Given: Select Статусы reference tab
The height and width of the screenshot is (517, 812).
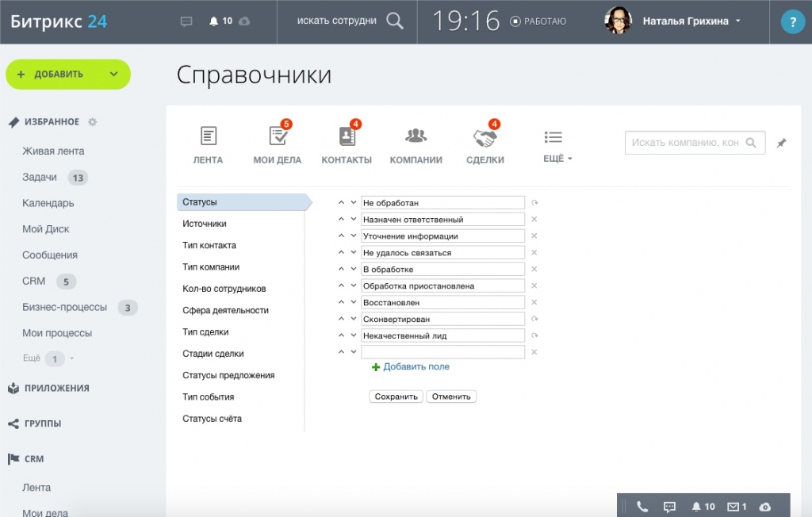Looking at the screenshot, I should tap(244, 202).
